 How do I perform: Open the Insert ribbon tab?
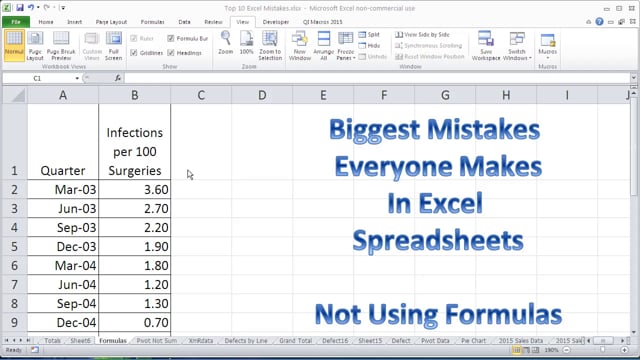pos(74,22)
